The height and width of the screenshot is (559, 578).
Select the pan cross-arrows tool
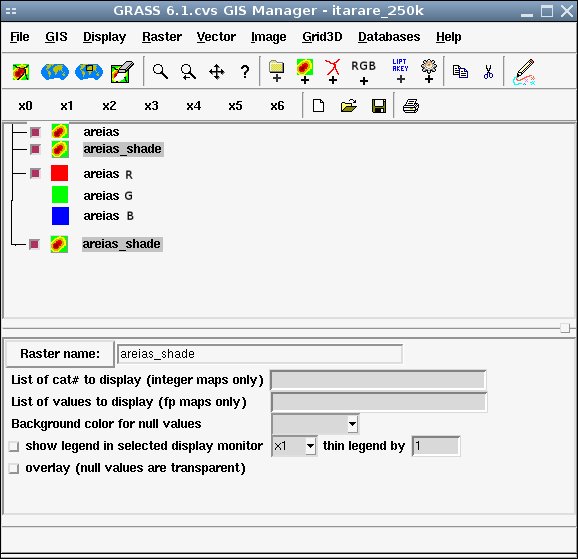pyautogui.click(x=217, y=72)
